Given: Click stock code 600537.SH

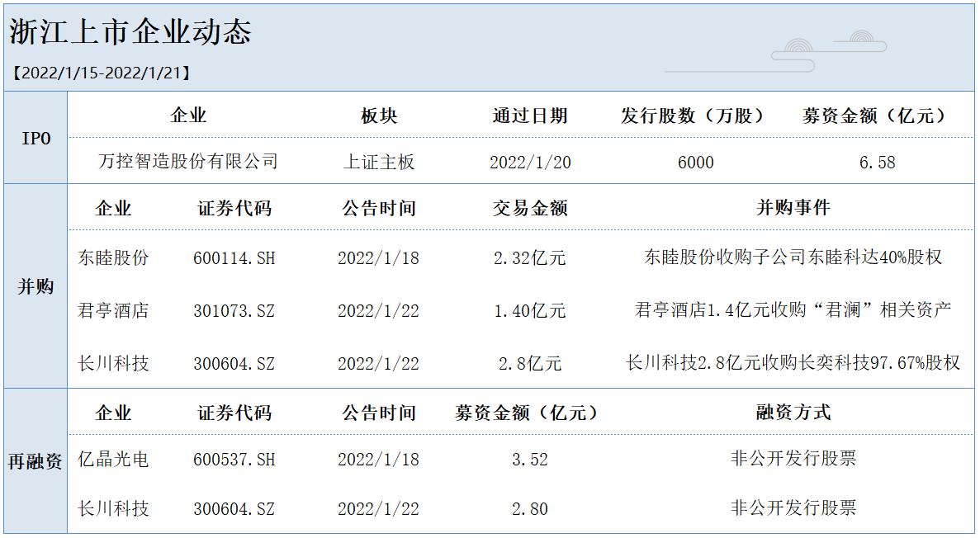Looking at the screenshot, I should pyautogui.click(x=234, y=460).
